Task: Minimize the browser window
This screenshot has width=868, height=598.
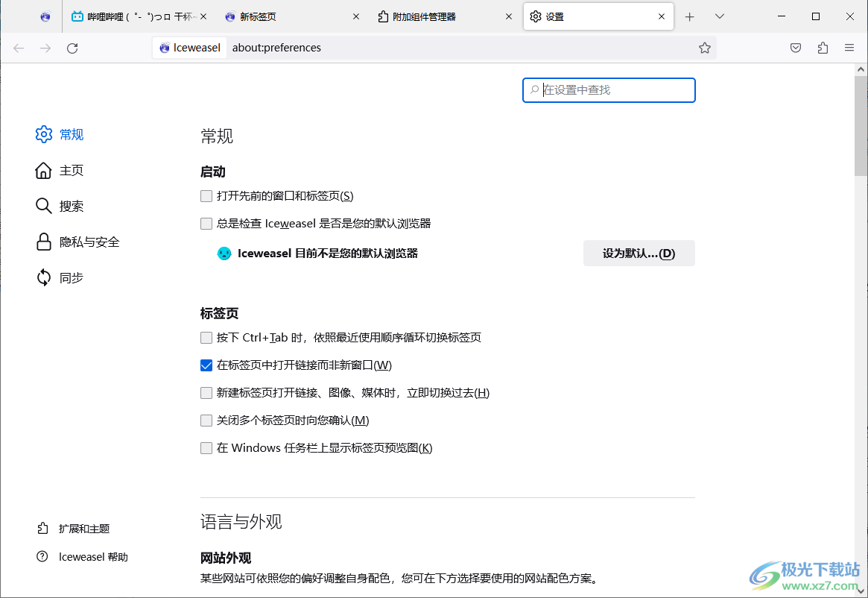Action: (782, 16)
